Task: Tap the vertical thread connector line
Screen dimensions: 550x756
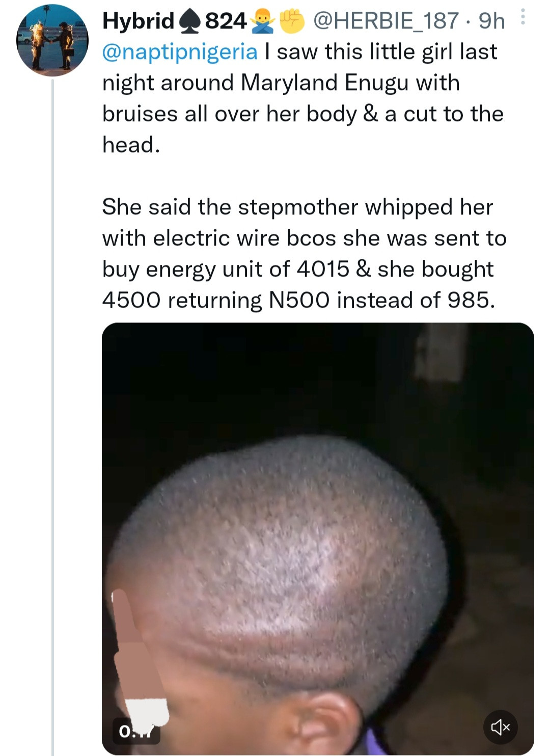Action: click(52, 418)
